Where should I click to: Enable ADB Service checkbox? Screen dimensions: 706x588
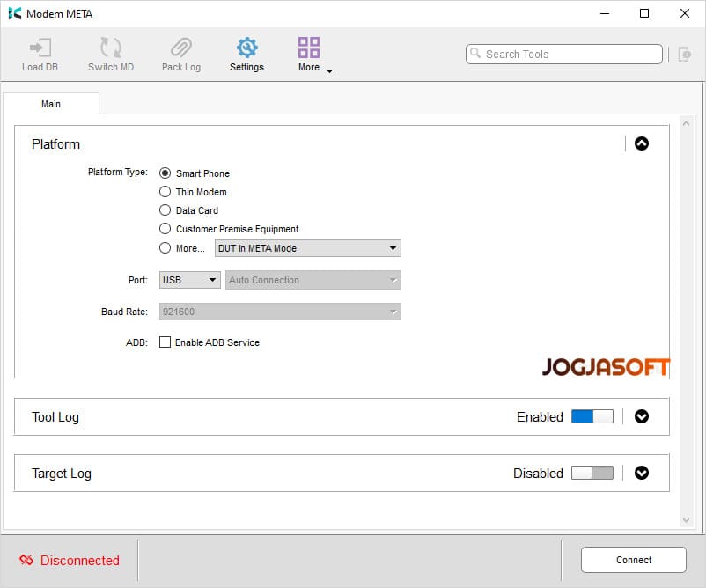click(165, 342)
